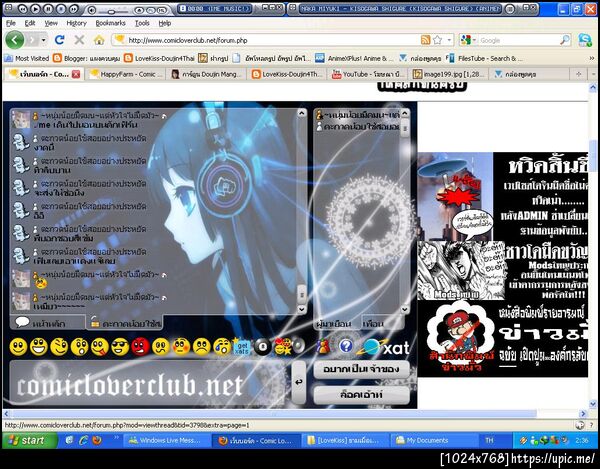The height and width of the screenshot is (469, 600).
Task: Select the friends tab beside visitors tab
Action: tap(382, 323)
